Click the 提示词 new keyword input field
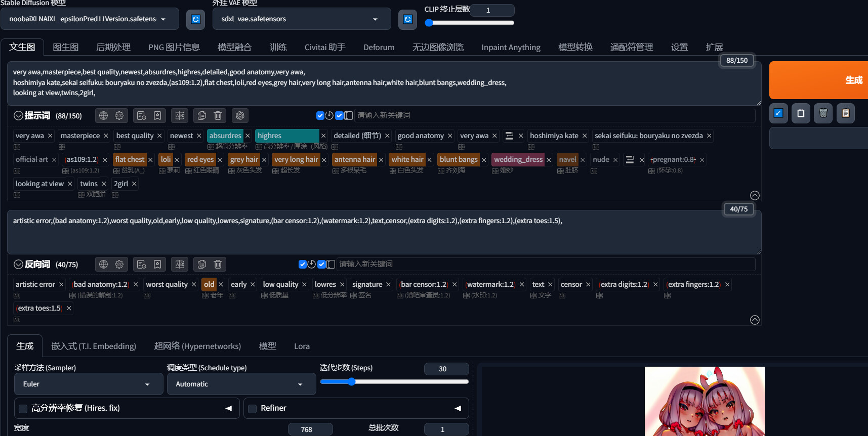The width and height of the screenshot is (868, 436). (x=554, y=115)
